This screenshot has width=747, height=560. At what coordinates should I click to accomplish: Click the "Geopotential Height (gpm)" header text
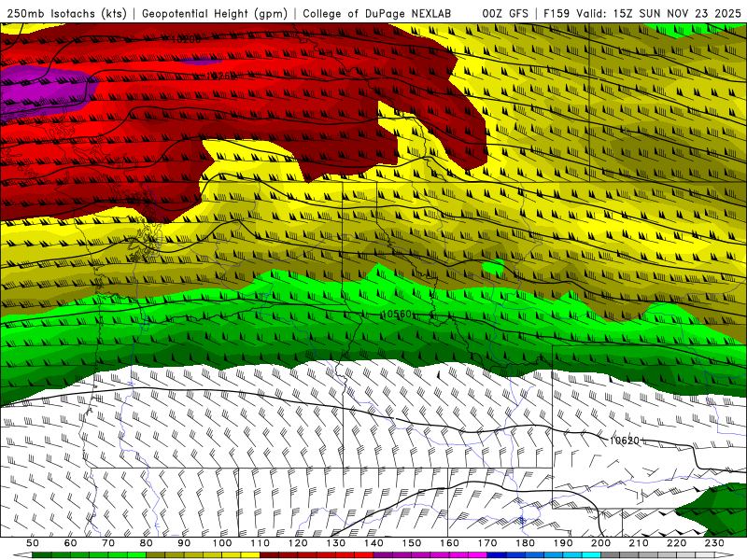pyautogui.click(x=215, y=13)
